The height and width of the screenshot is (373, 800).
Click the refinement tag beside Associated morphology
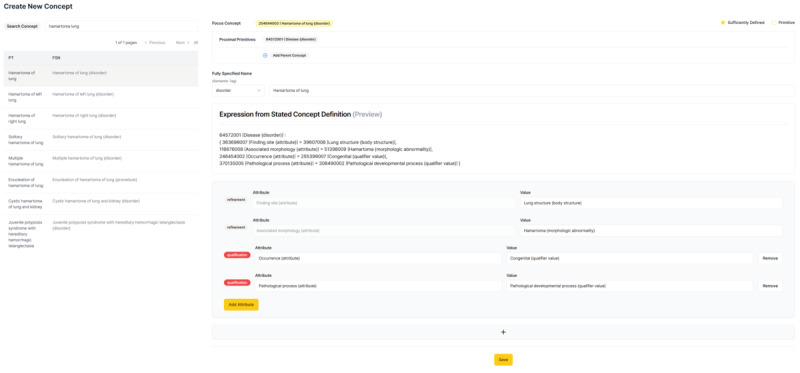point(236,227)
